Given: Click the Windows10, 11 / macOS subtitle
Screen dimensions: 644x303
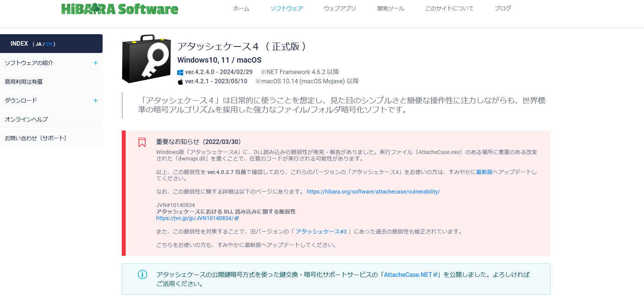Looking at the screenshot, I should pyautogui.click(x=219, y=60).
